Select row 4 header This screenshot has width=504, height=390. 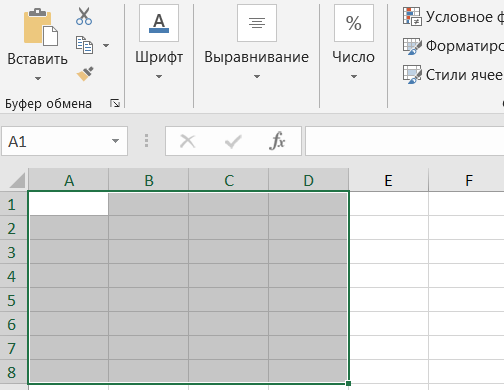(x=13, y=276)
